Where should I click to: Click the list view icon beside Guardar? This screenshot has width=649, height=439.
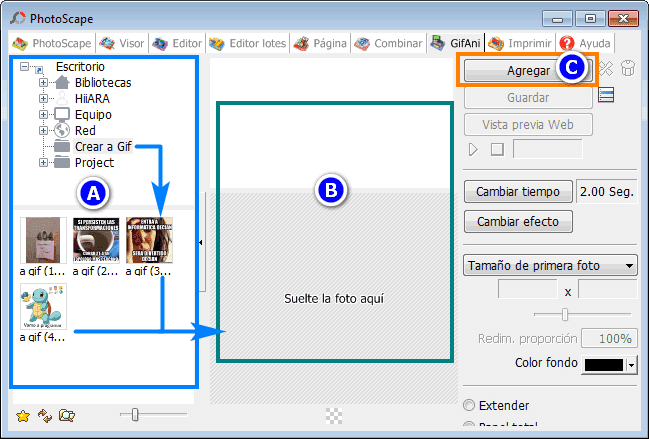[606, 95]
